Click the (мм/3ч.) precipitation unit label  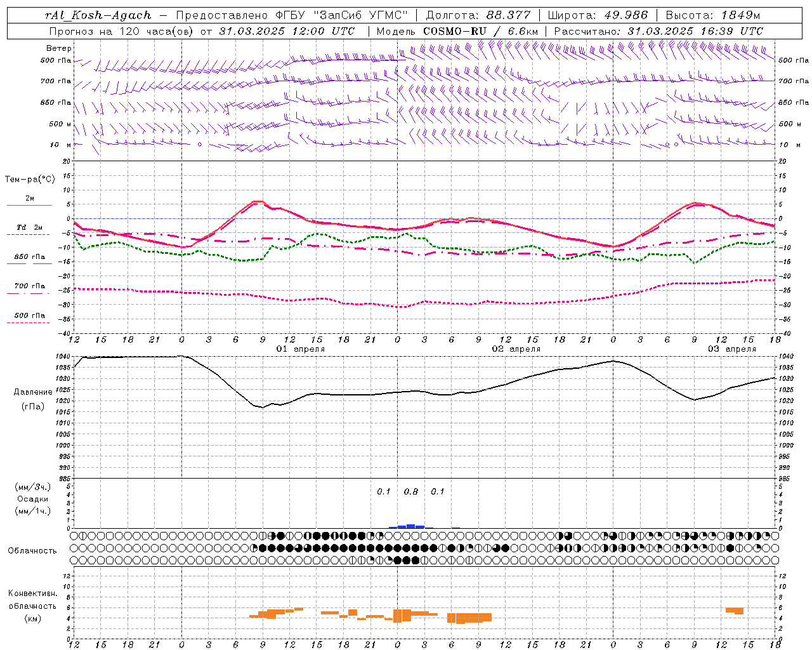point(34,487)
